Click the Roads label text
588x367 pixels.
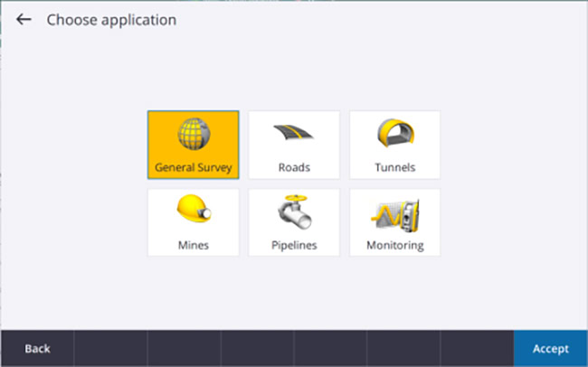[294, 167]
